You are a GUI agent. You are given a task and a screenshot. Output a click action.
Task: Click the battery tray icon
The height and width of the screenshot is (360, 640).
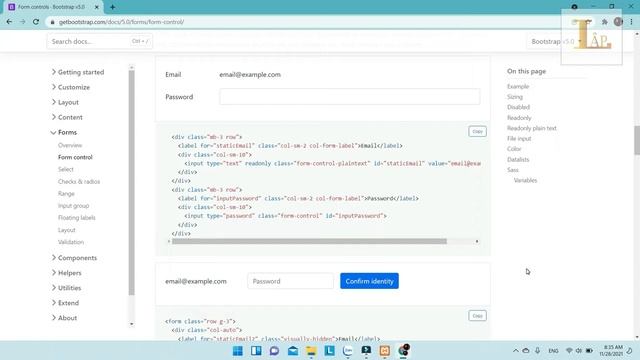point(589,351)
